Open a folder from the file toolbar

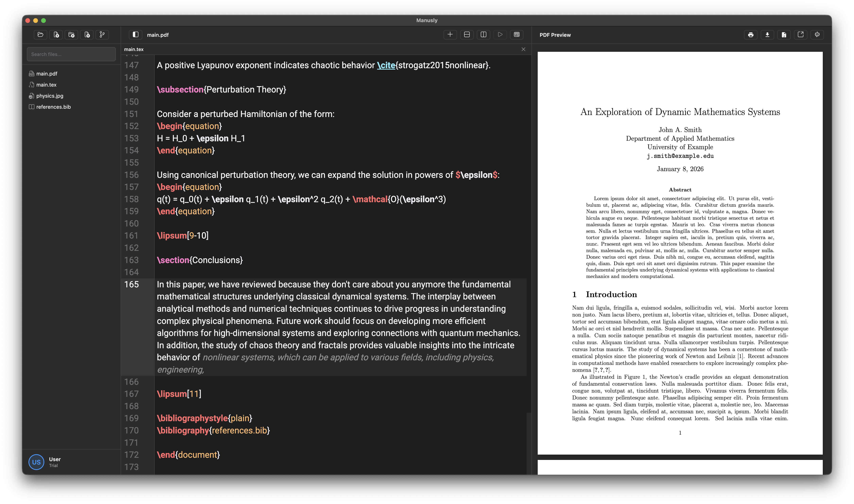click(x=40, y=35)
